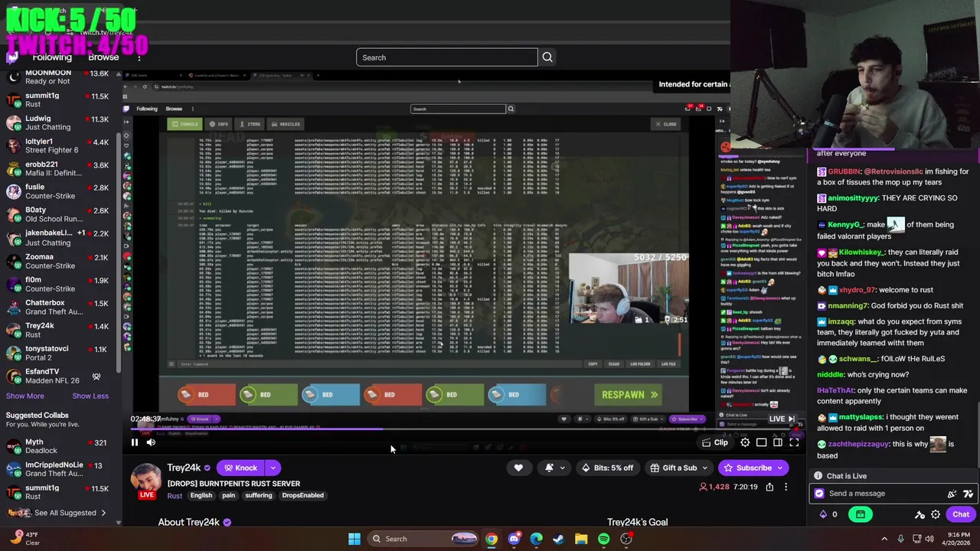980x551 pixels.
Task: Enter fullscreen from the player controls
Action: [794, 442]
